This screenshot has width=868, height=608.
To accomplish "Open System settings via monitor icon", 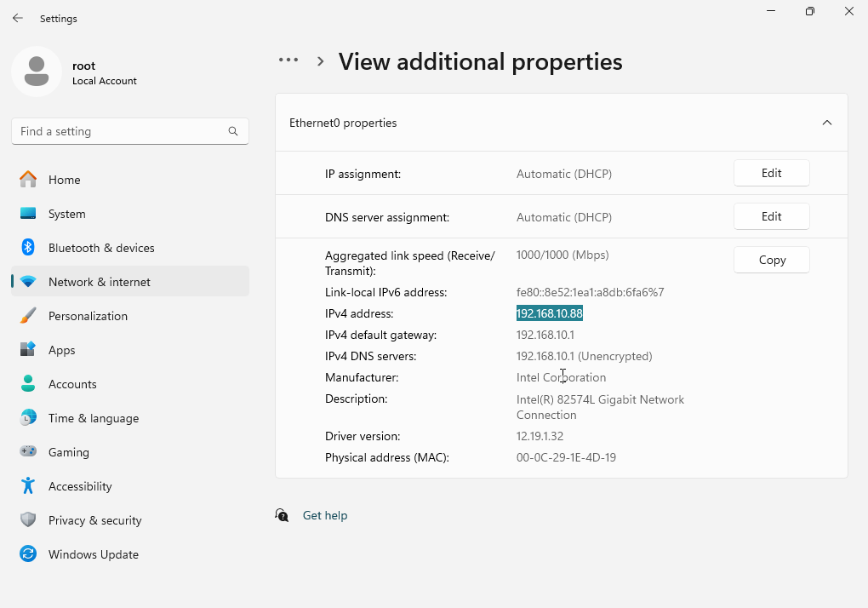I will (x=28, y=214).
